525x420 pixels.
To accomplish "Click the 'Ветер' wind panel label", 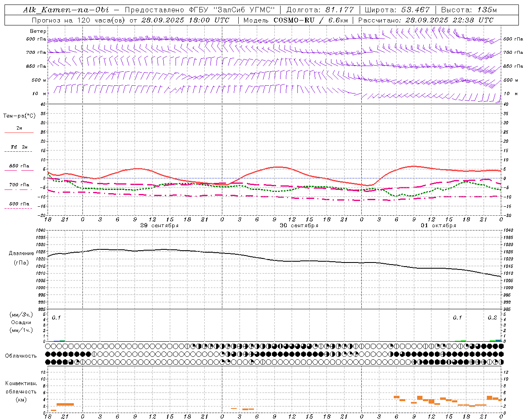I will point(38,31).
